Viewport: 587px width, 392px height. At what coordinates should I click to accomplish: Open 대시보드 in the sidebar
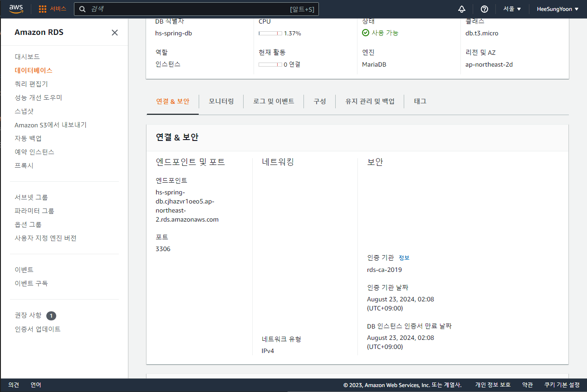tap(27, 57)
